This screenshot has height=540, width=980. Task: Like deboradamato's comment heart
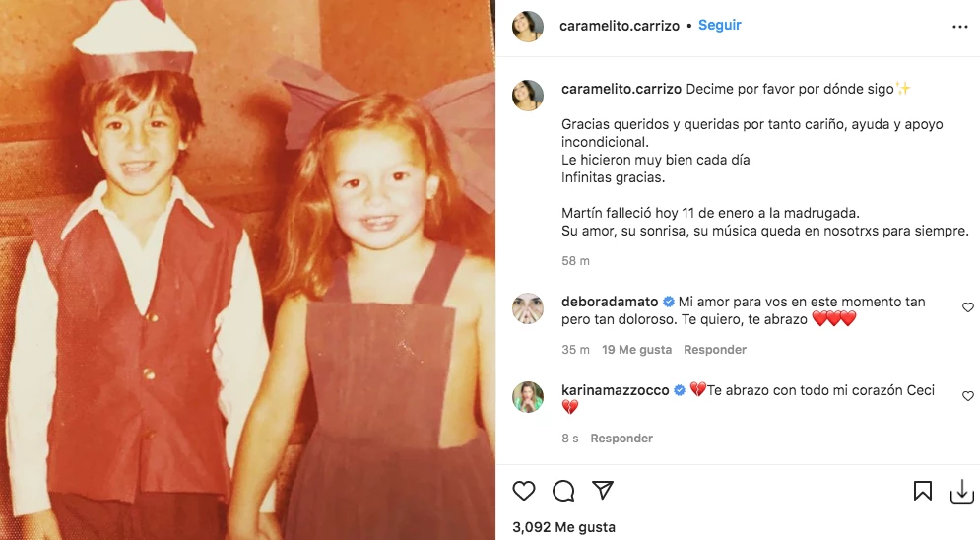967,306
